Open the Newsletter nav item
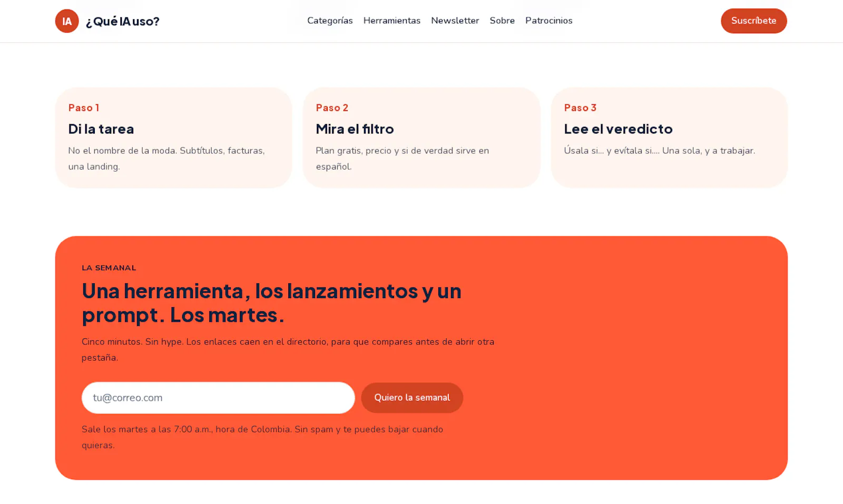Screen dimensions: 843x504 pos(455,21)
